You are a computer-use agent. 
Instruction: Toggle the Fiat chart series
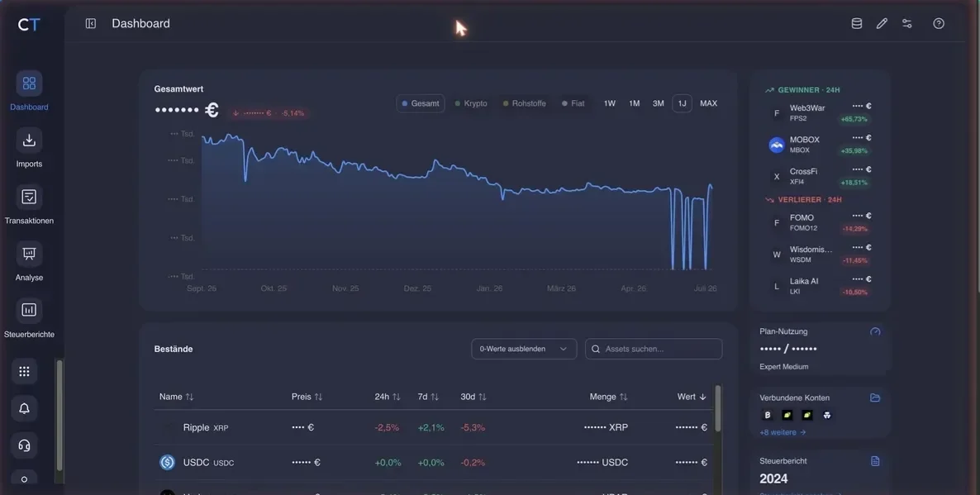click(573, 103)
